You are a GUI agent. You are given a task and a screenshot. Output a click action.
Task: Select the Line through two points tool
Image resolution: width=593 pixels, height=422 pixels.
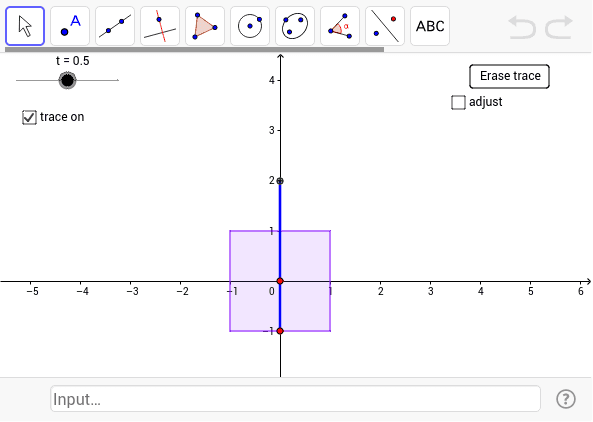tap(115, 26)
